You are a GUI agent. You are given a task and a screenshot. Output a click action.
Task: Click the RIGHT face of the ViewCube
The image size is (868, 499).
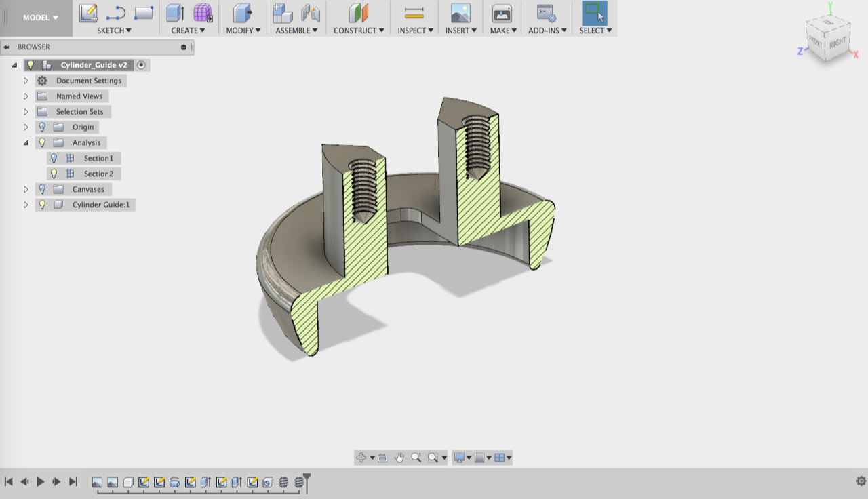click(x=837, y=43)
